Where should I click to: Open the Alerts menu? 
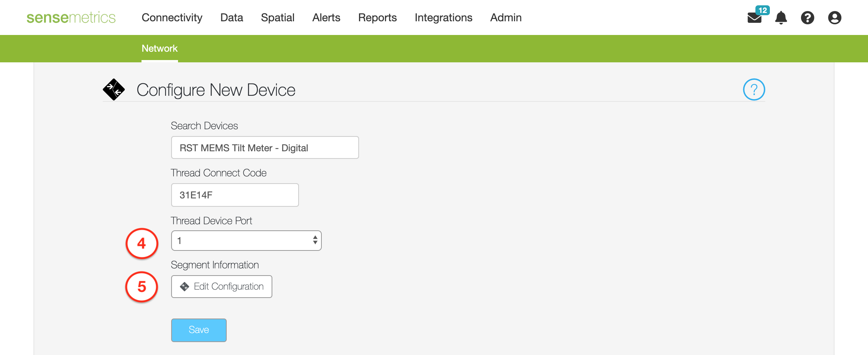pos(326,17)
